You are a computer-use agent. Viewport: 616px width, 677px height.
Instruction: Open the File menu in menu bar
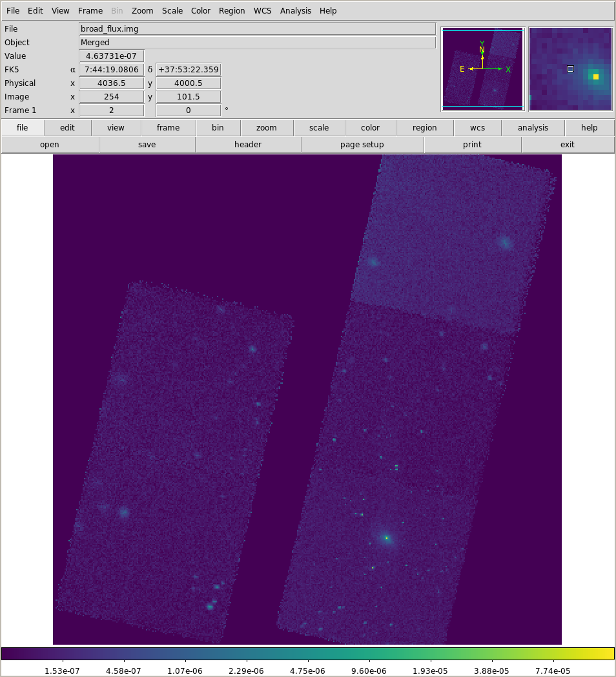pos(13,11)
